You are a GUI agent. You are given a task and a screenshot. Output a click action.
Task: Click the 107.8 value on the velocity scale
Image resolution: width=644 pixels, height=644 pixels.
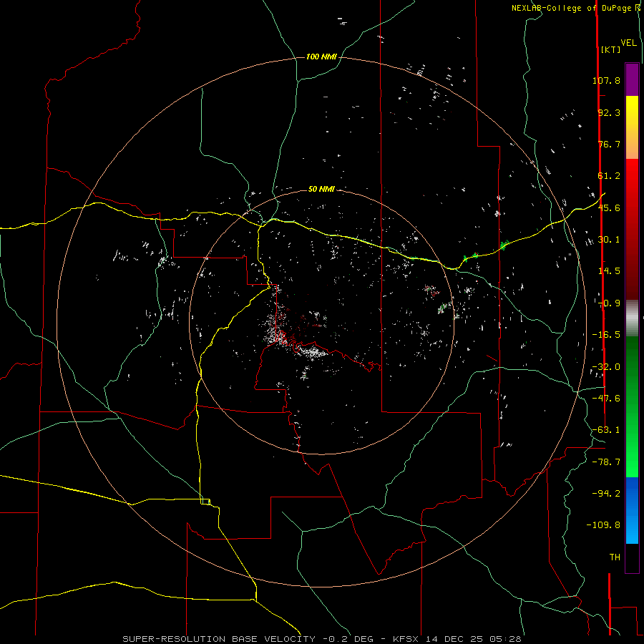(x=606, y=80)
